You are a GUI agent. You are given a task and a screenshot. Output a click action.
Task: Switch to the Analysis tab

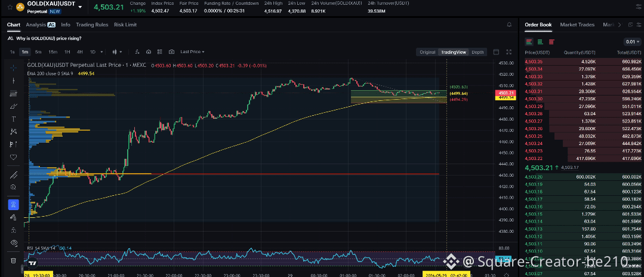point(40,24)
